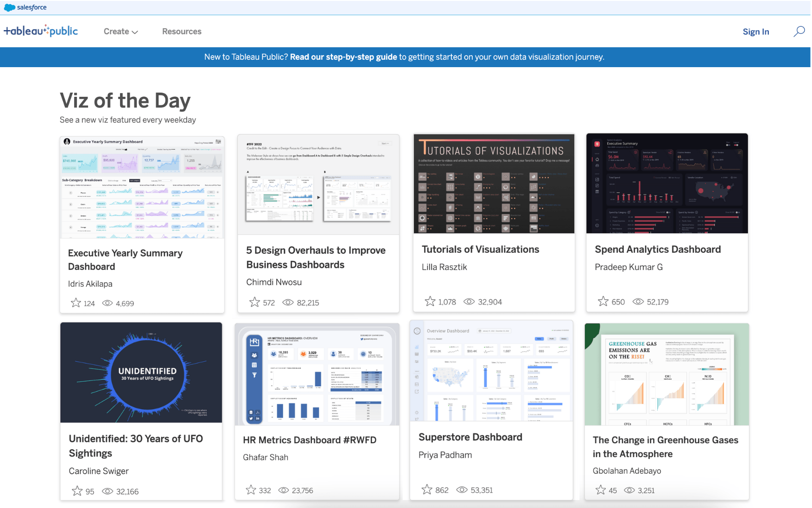Click the star icon on Executive Yearly Summary Dashboard
Image resolution: width=812 pixels, height=508 pixels.
(x=76, y=303)
